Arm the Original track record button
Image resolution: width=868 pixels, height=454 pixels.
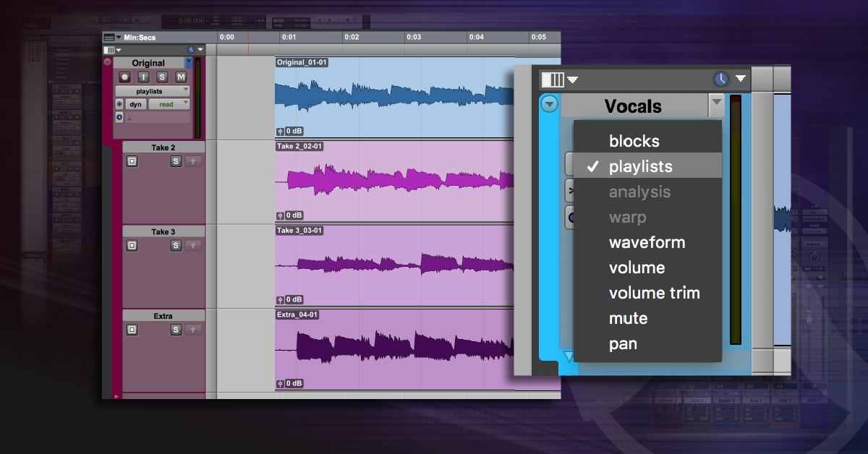(x=125, y=77)
